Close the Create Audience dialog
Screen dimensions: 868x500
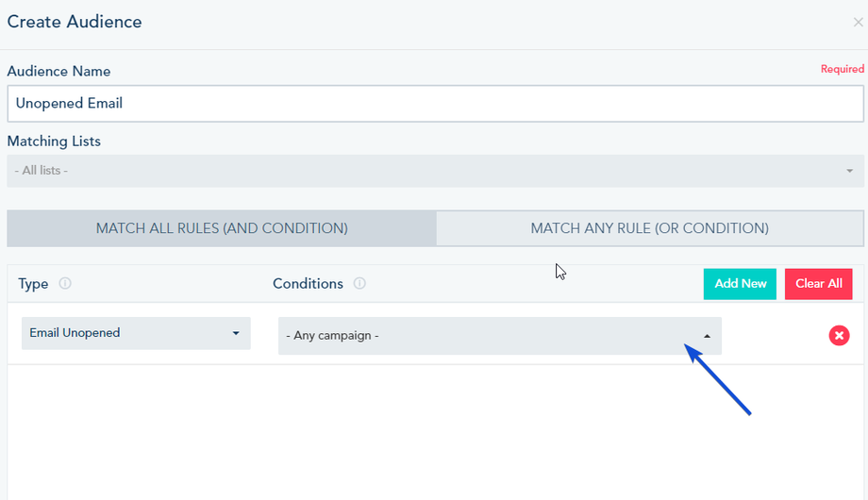point(858,23)
